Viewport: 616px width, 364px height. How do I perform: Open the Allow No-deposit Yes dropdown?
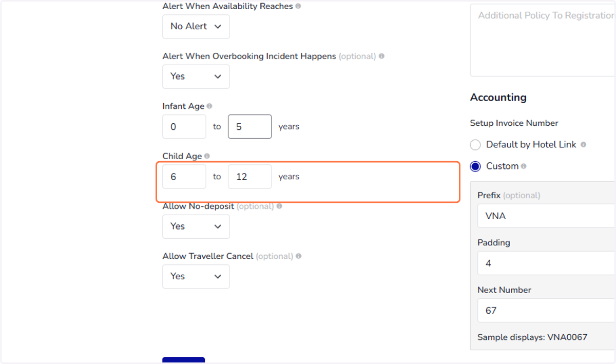(x=196, y=226)
